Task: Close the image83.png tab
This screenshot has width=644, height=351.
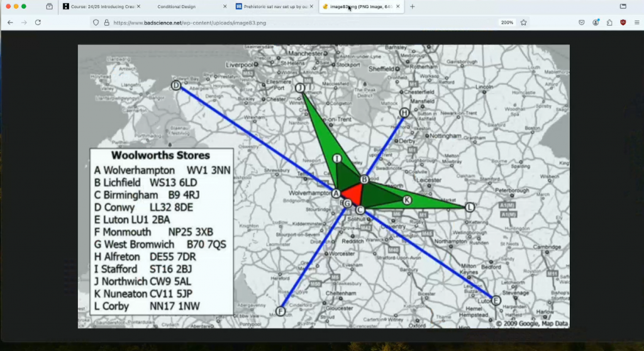Action: (x=399, y=6)
